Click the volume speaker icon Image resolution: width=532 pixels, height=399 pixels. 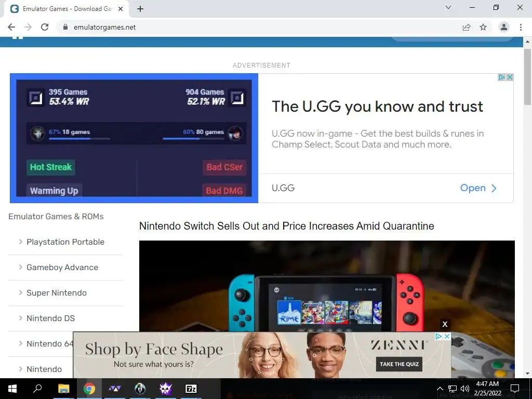(465, 389)
